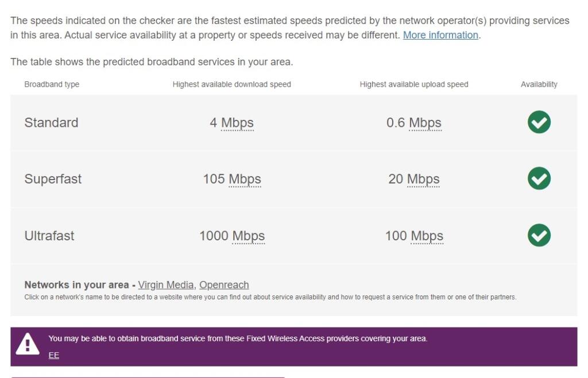588x378 pixels.
Task: Click the Availability column header
Action: [539, 84]
